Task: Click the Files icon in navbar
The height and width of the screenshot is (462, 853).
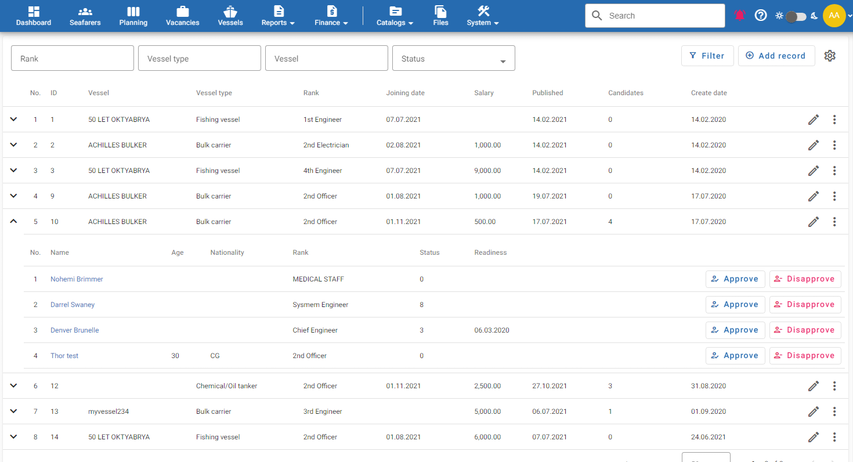Action: (x=440, y=16)
